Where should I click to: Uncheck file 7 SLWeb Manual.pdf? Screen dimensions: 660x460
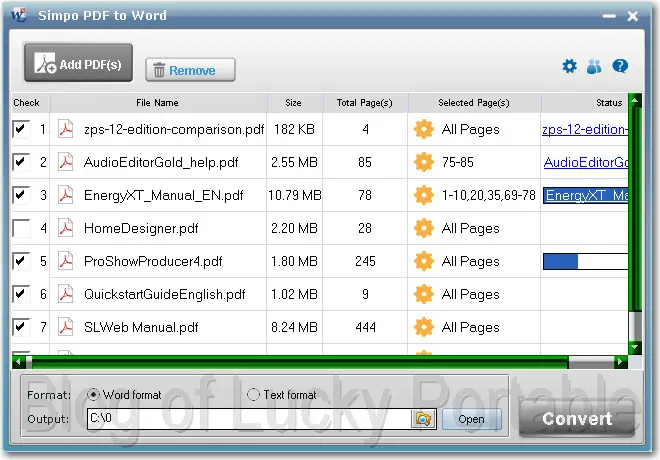(x=21, y=327)
